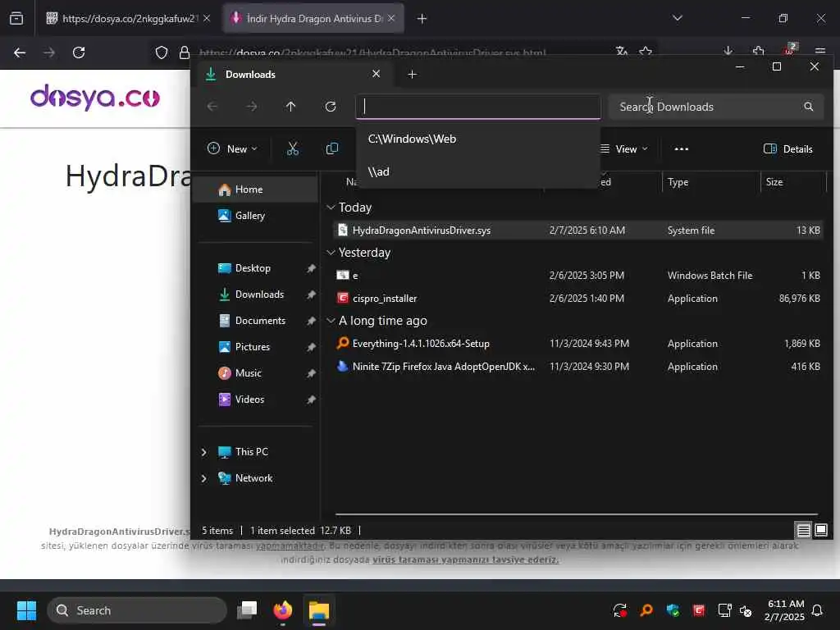The width and height of the screenshot is (840, 630).
Task: Click in the Explorer address bar field
Action: [x=478, y=107]
